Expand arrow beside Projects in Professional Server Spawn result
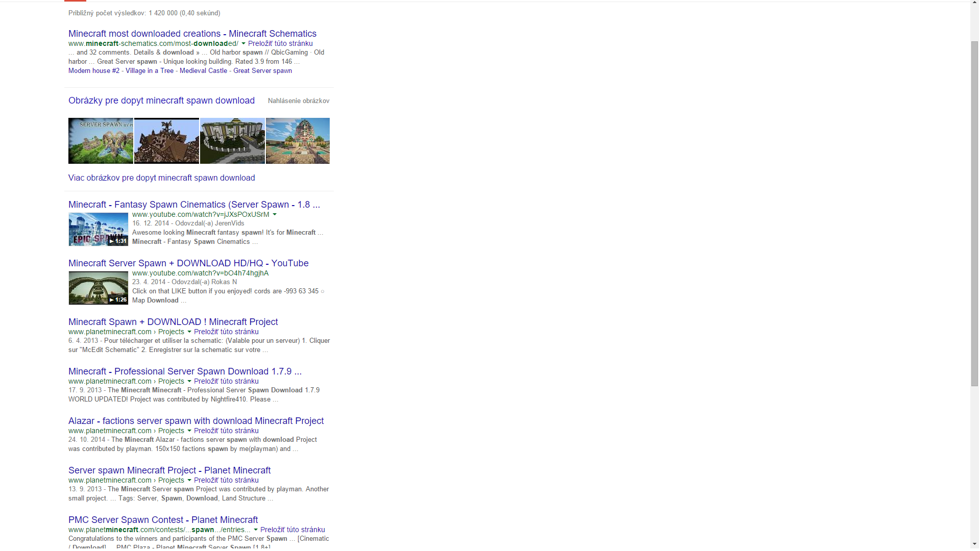The height and width of the screenshot is (551, 980). tap(189, 382)
